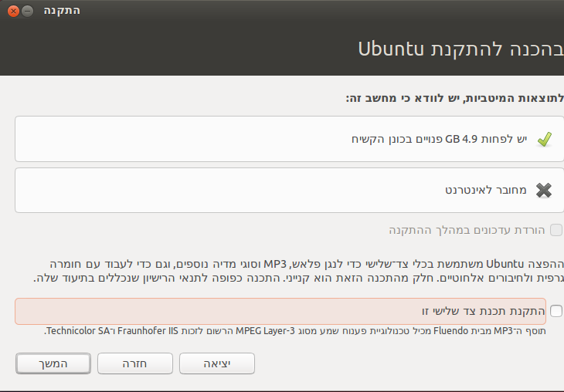Click the 'הורדת עדכונים במהלך ההתקנה' label
This screenshot has width=564, height=392.
[467, 230]
